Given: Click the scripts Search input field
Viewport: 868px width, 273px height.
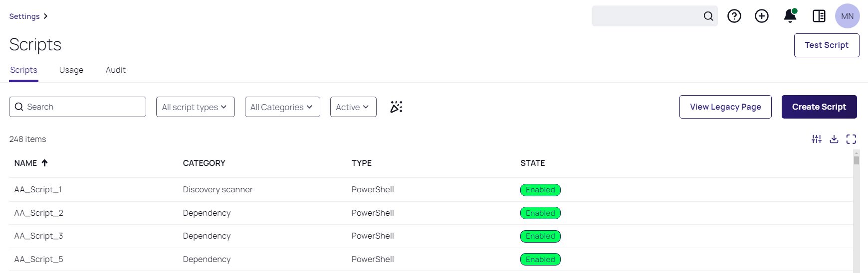Looking at the screenshot, I should (x=77, y=107).
